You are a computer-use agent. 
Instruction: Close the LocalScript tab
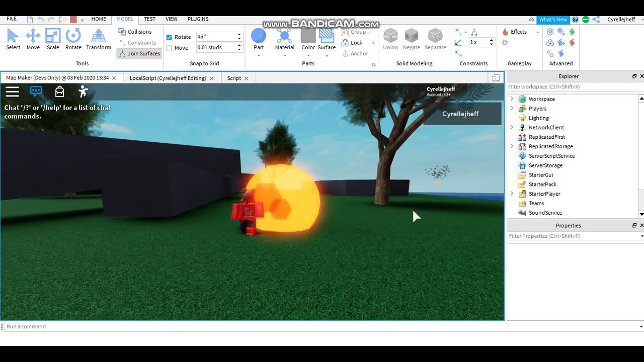211,78
